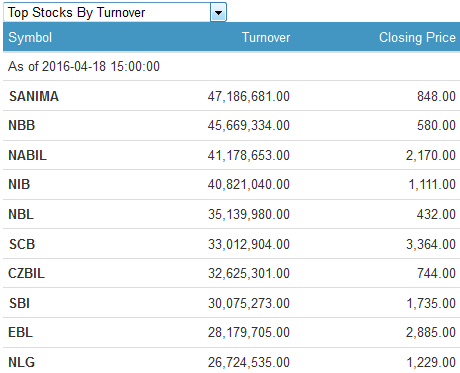Open the SANIMA stock symbol
460x373 pixels.
point(34,96)
